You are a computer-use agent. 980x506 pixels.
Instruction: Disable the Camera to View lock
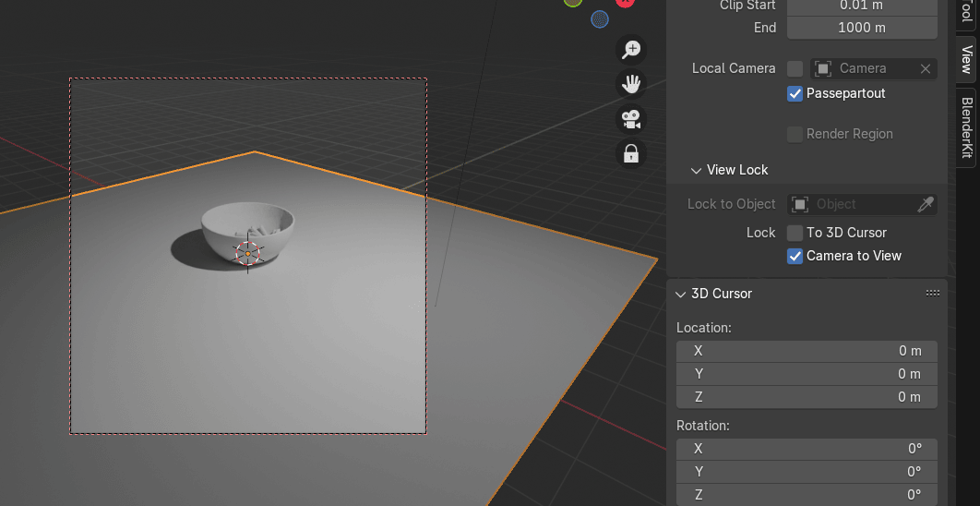click(x=795, y=256)
